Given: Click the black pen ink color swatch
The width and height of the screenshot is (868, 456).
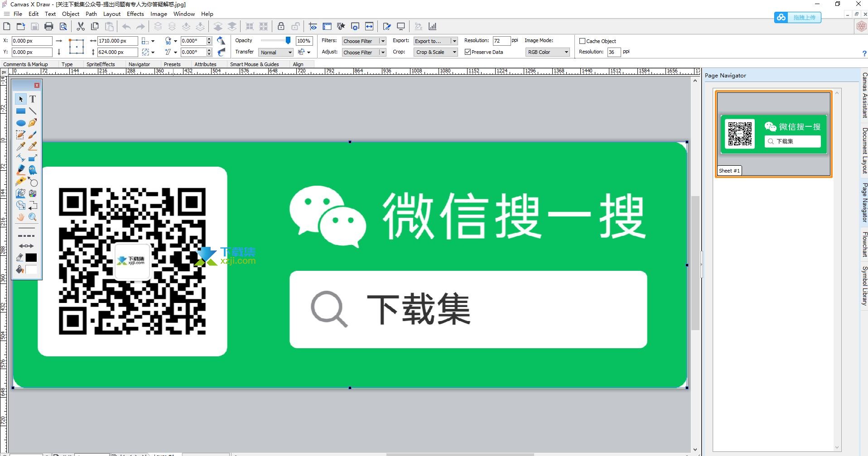Looking at the screenshot, I should tap(31, 258).
